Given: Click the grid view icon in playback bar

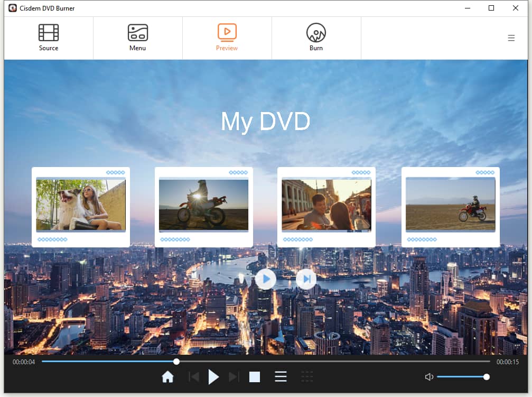Looking at the screenshot, I should [x=307, y=376].
